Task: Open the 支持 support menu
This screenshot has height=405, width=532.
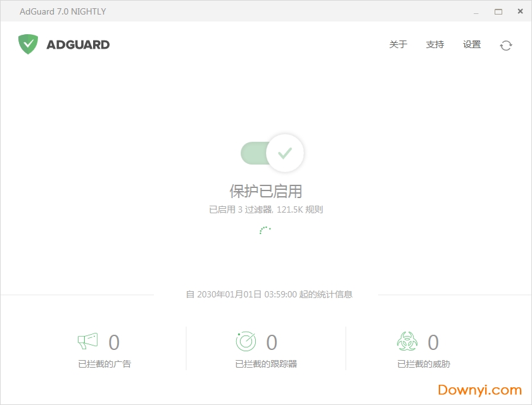Action: coord(435,45)
